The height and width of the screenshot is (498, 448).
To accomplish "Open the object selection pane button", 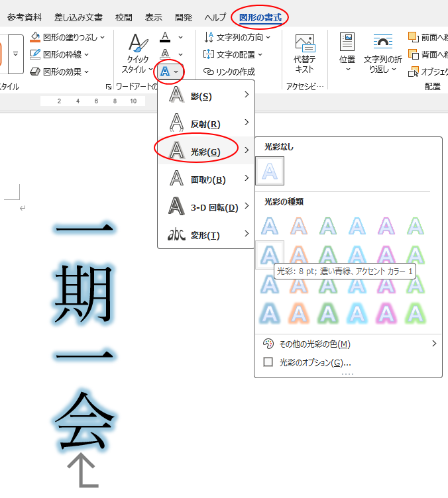I will tap(428, 72).
